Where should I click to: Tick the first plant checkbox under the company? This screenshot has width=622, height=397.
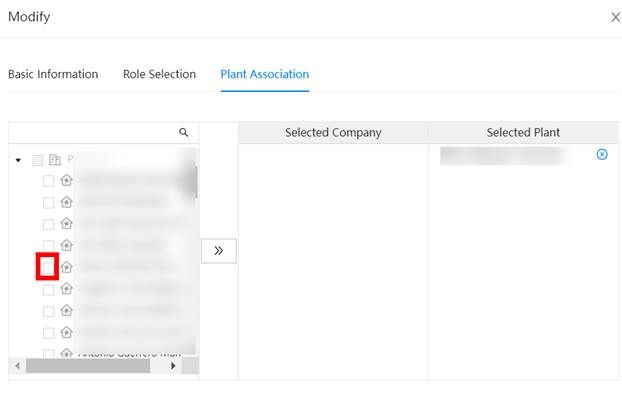[48, 181]
